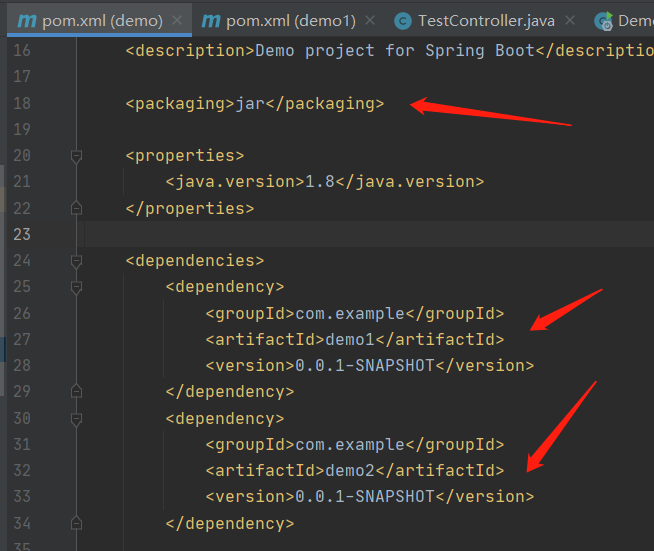Click the artifactId demo1 line
This screenshot has height=551, width=654.
point(355,340)
